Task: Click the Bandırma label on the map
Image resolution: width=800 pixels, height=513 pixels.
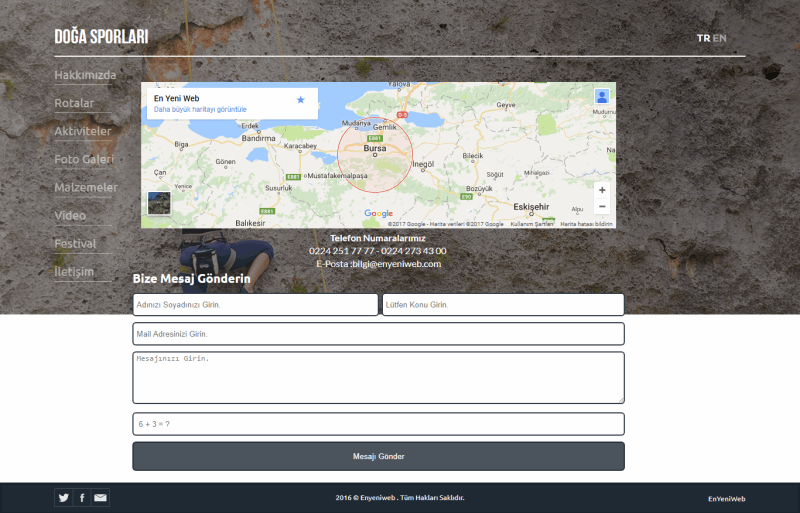Action: pos(258,138)
